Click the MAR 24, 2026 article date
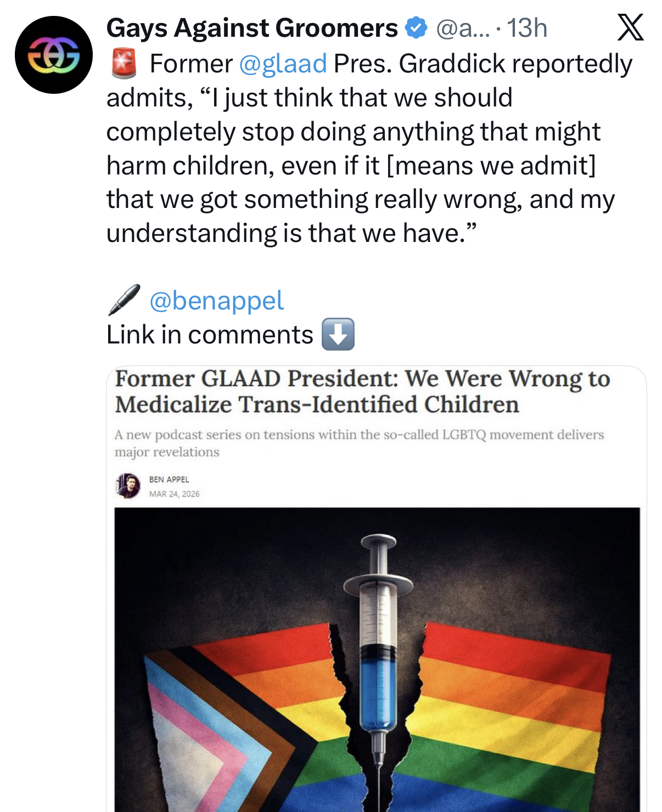Screen dimensions: 662x812 tap(174, 494)
